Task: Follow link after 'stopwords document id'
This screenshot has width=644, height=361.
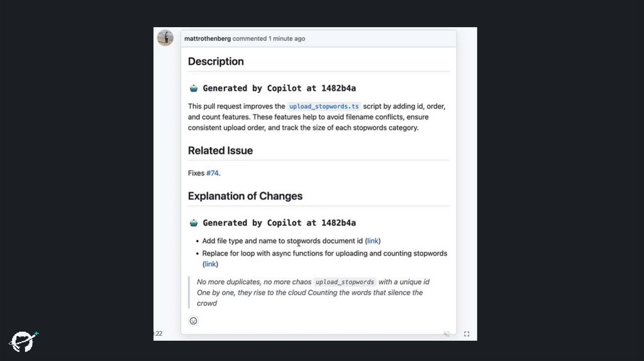Action: coord(373,241)
